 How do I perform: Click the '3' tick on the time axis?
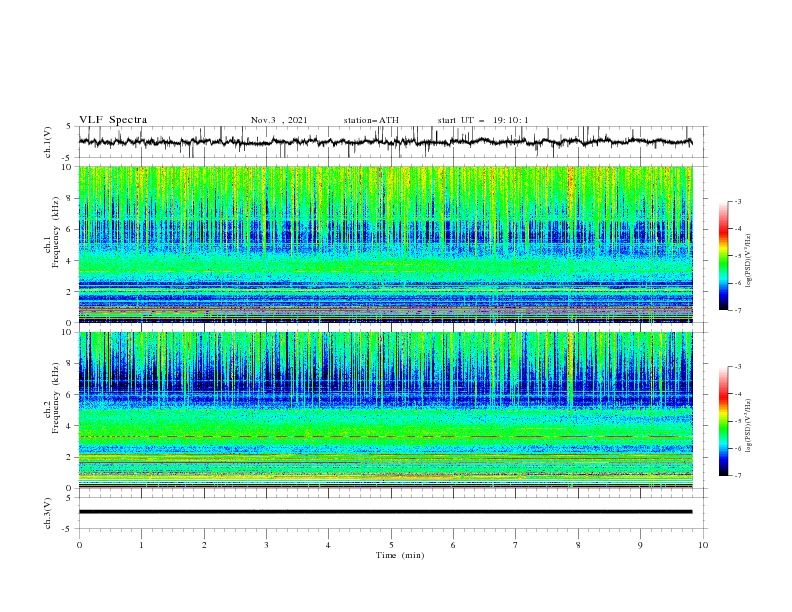coord(266,545)
